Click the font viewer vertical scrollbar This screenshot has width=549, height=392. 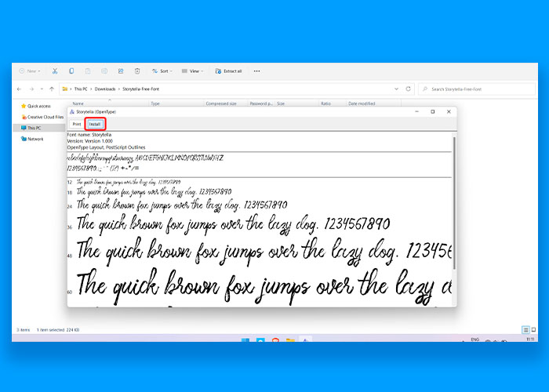(x=454, y=203)
